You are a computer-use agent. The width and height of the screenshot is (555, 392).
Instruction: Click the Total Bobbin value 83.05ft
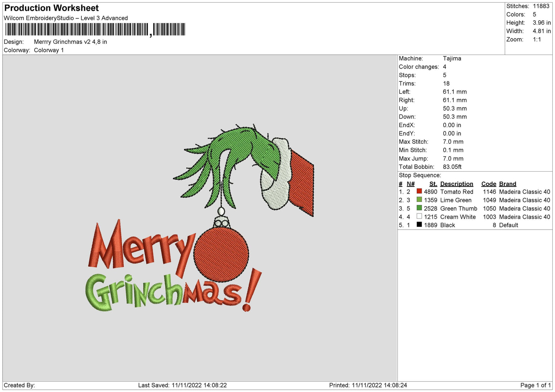click(x=452, y=167)
